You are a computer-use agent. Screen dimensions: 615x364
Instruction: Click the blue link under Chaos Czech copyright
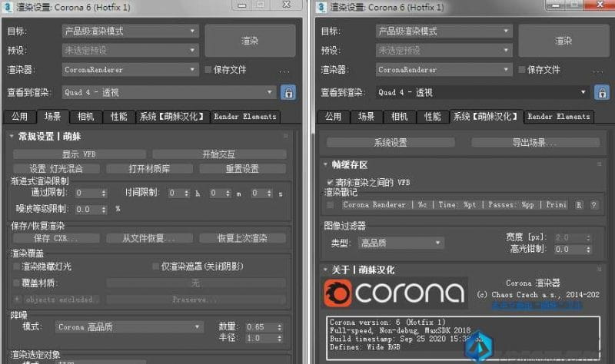tap(537, 305)
